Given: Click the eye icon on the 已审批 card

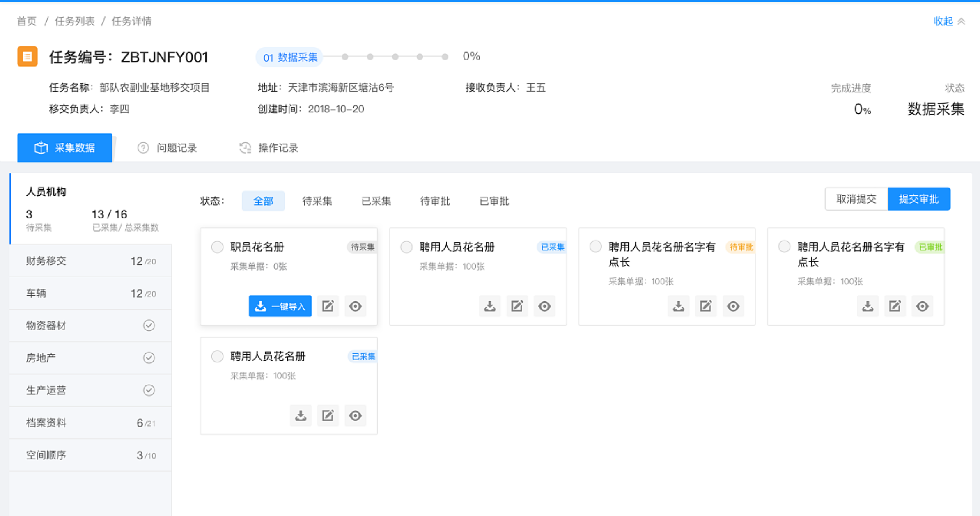Looking at the screenshot, I should (922, 306).
